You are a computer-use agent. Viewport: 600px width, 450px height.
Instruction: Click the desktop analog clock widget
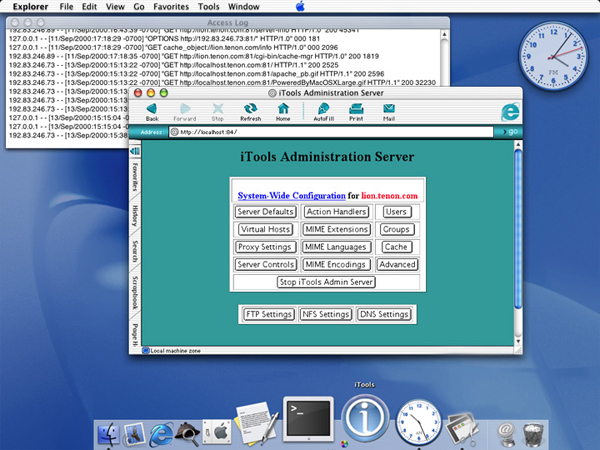click(x=553, y=56)
